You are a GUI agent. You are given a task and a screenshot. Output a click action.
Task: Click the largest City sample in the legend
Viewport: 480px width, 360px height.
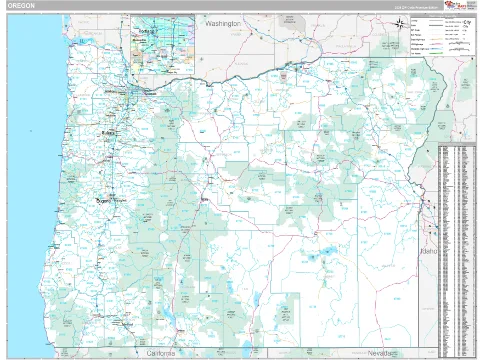coord(467,22)
